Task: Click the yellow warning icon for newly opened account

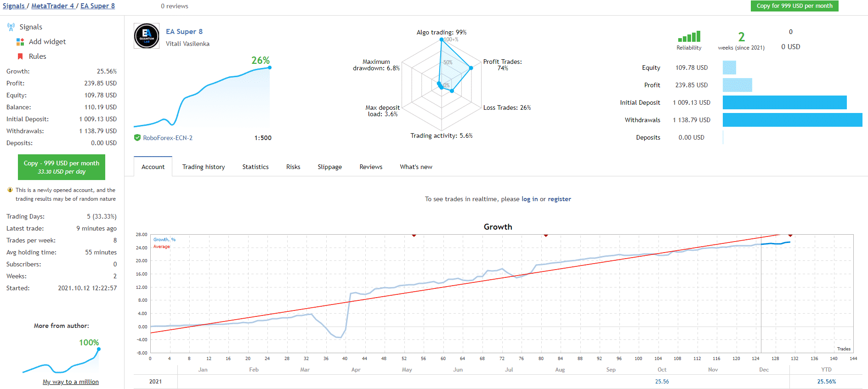Action: [10, 190]
